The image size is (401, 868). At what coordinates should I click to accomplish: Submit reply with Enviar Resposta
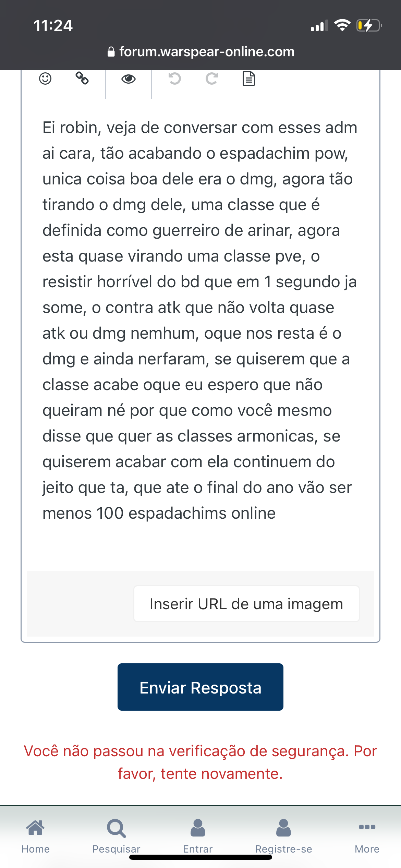coord(200,687)
